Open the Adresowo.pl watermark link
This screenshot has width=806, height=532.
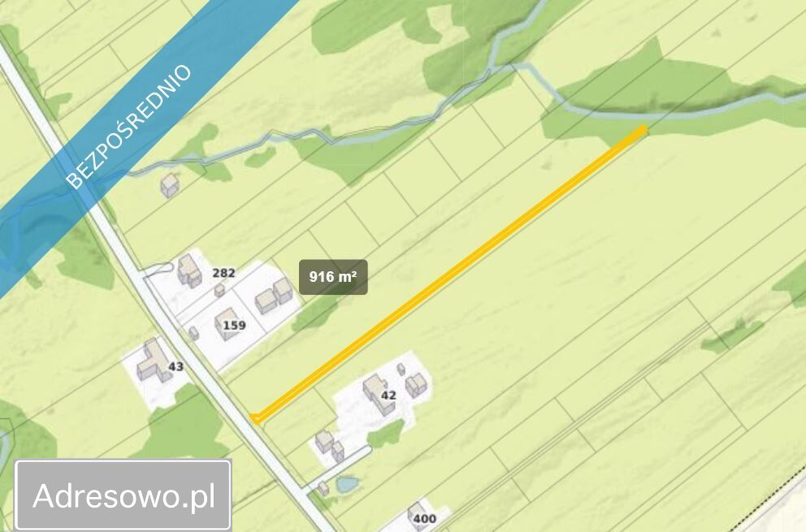(x=123, y=495)
